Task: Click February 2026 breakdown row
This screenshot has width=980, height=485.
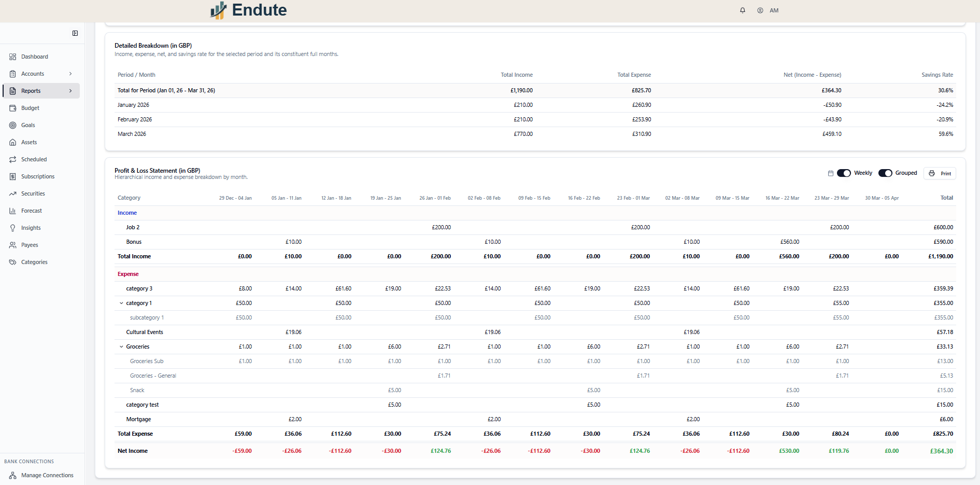Action: [535, 119]
